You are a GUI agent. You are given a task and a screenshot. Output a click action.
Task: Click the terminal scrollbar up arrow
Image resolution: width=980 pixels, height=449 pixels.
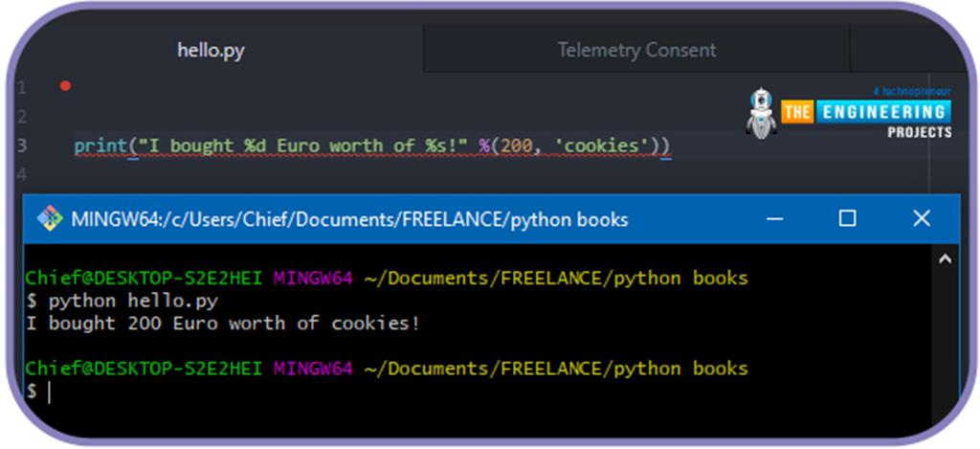(946, 258)
